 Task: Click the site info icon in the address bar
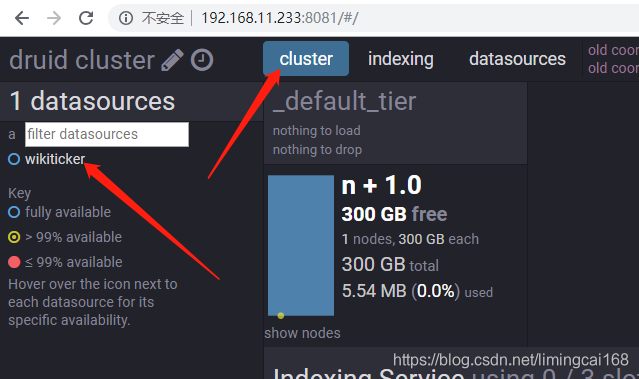tap(126, 18)
